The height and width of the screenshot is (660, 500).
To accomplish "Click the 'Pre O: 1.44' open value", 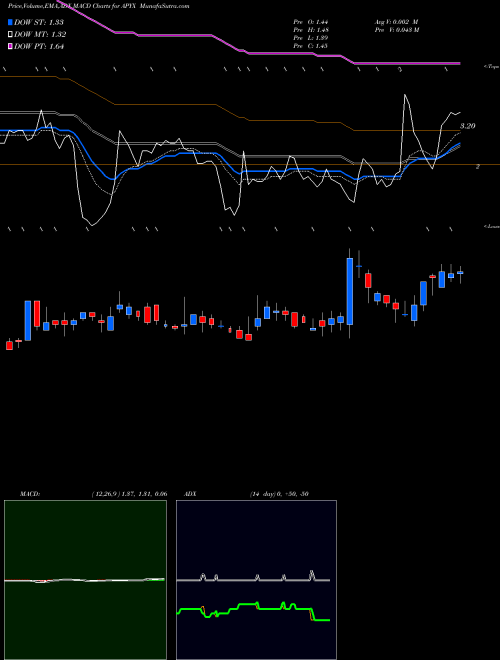I will tap(311, 22).
